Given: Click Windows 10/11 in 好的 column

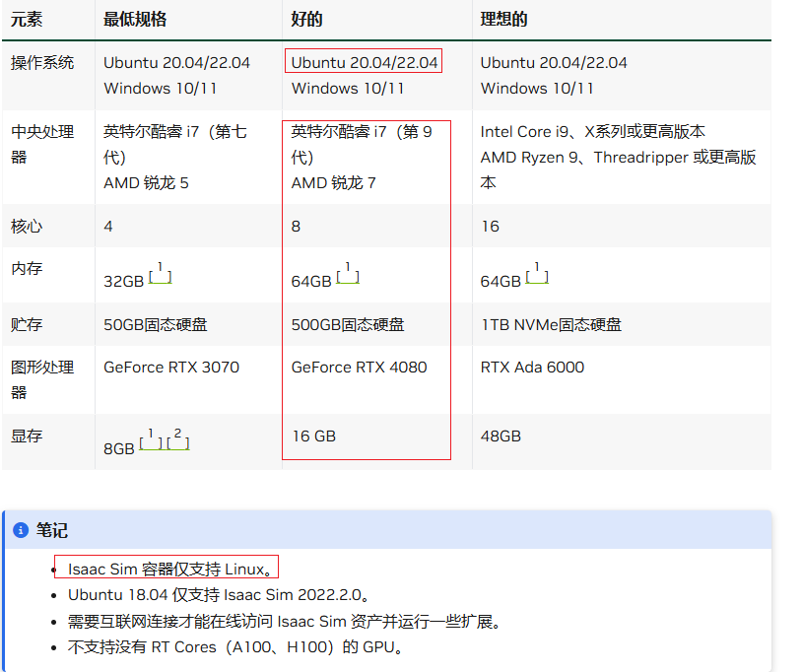Looking at the screenshot, I should pyautogui.click(x=348, y=88).
